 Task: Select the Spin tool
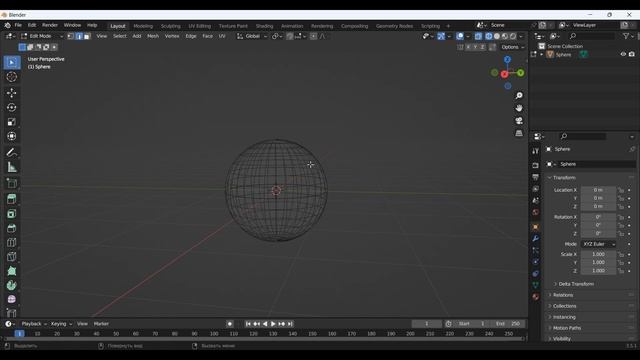[12, 285]
